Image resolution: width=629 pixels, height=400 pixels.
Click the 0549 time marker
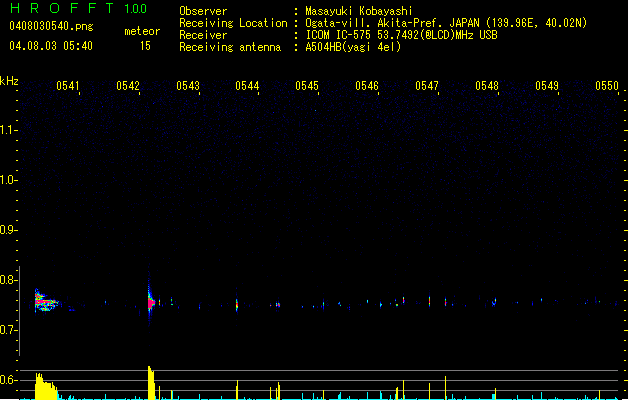pos(547,86)
